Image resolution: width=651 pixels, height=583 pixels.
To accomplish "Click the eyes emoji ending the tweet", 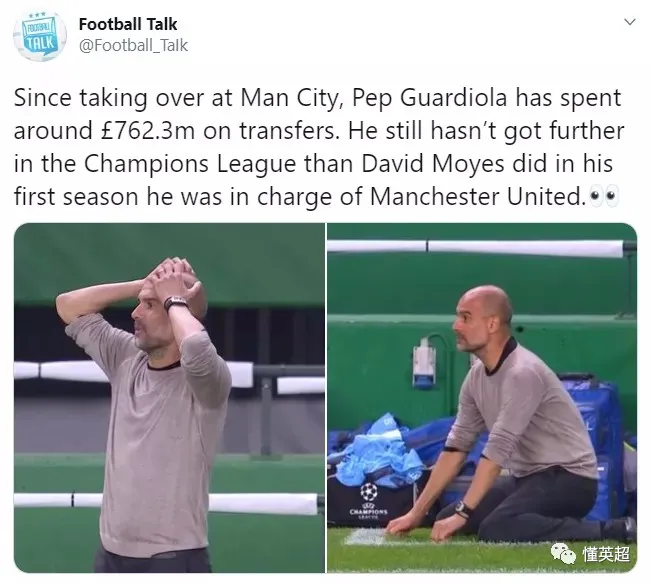I will (604, 196).
